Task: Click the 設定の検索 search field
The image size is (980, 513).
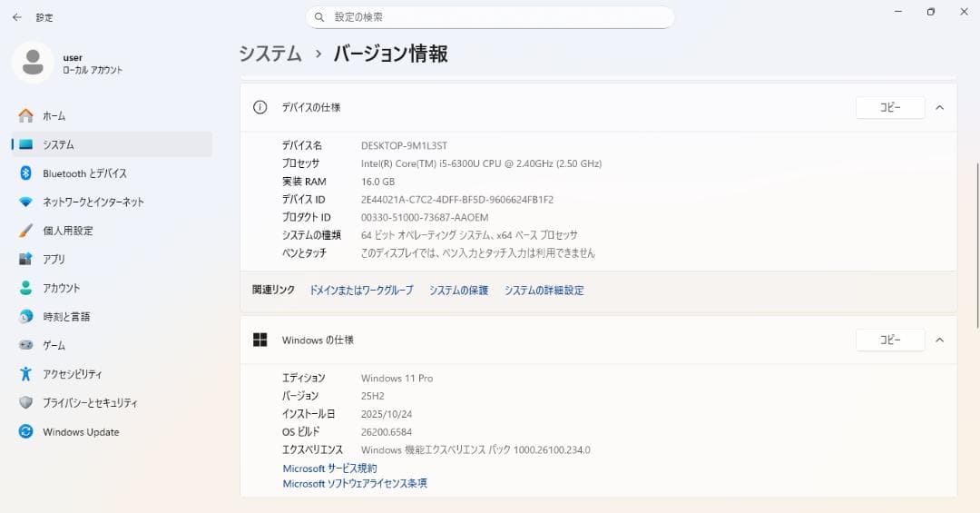Action: [x=490, y=17]
